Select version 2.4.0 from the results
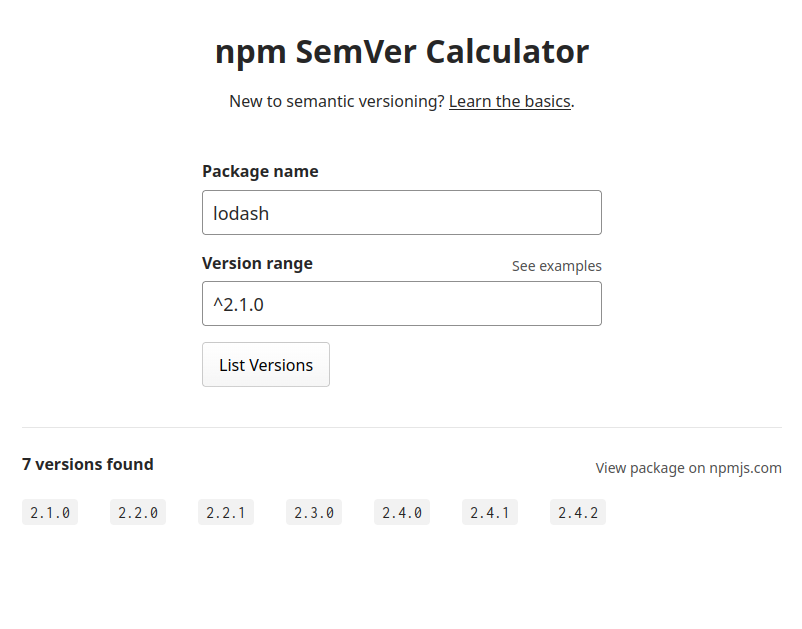802x629 pixels. click(402, 512)
